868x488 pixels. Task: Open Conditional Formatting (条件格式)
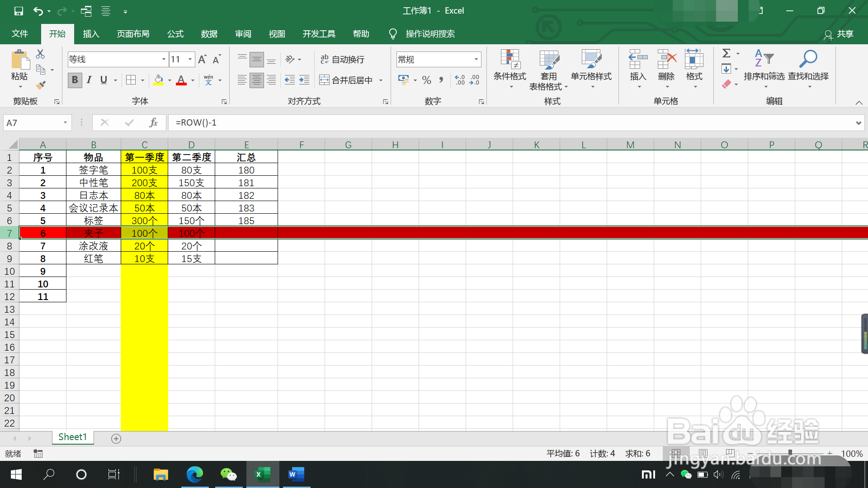pyautogui.click(x=509, y=68)
